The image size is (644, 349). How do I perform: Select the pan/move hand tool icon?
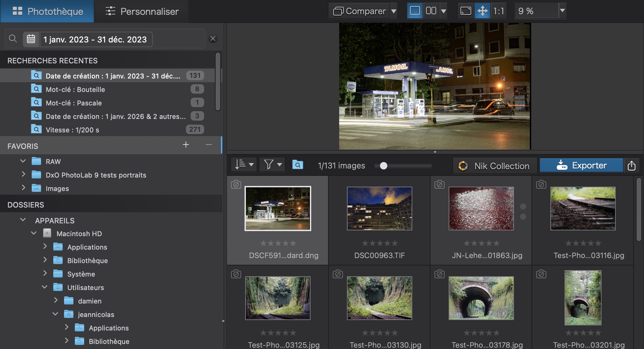tap(482, 11)
